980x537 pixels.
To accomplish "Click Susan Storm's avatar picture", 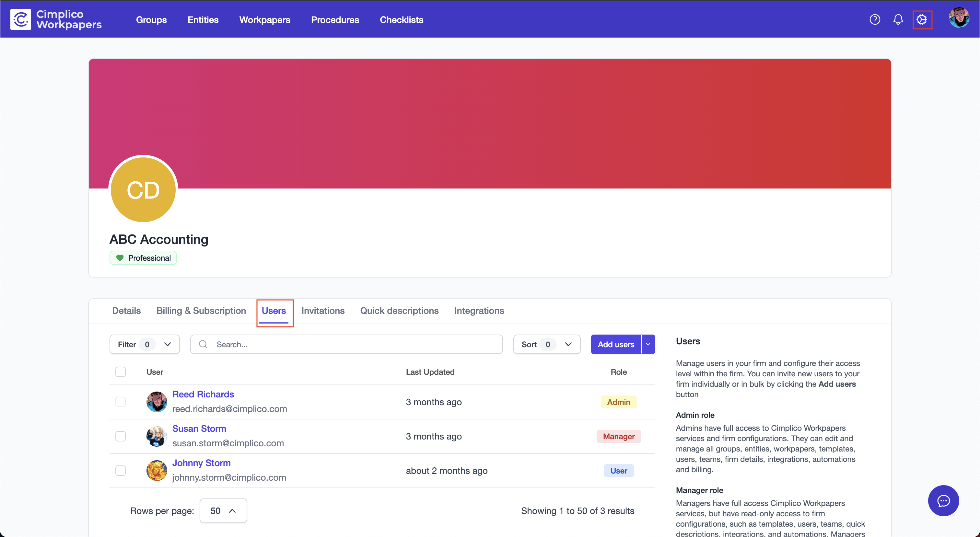I will coord(157,436).
